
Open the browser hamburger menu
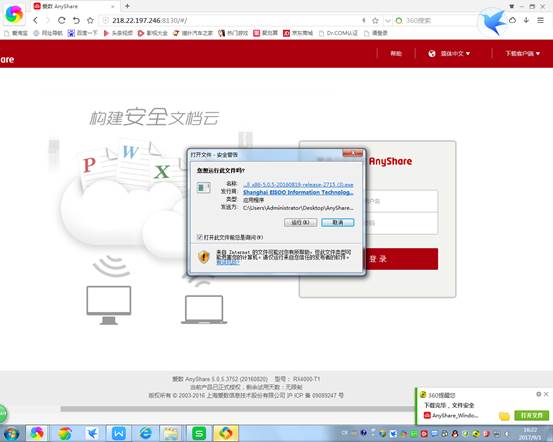click(540, 20)
